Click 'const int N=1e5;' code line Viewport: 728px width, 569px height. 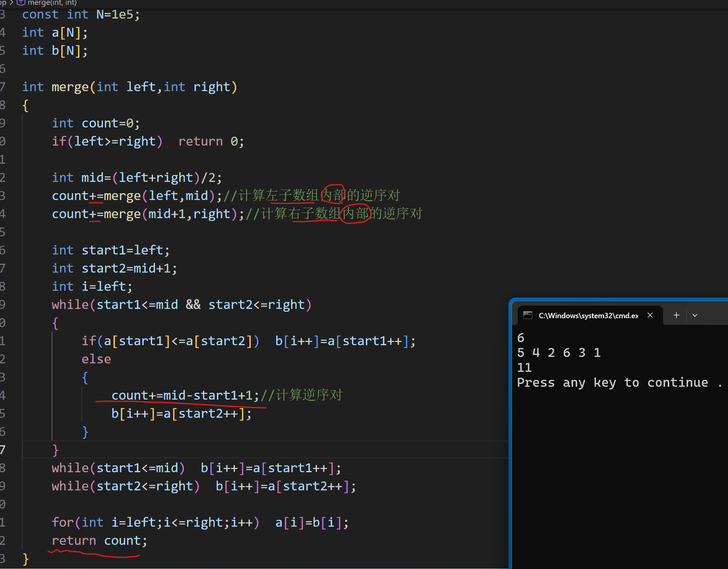pos(81,15)
